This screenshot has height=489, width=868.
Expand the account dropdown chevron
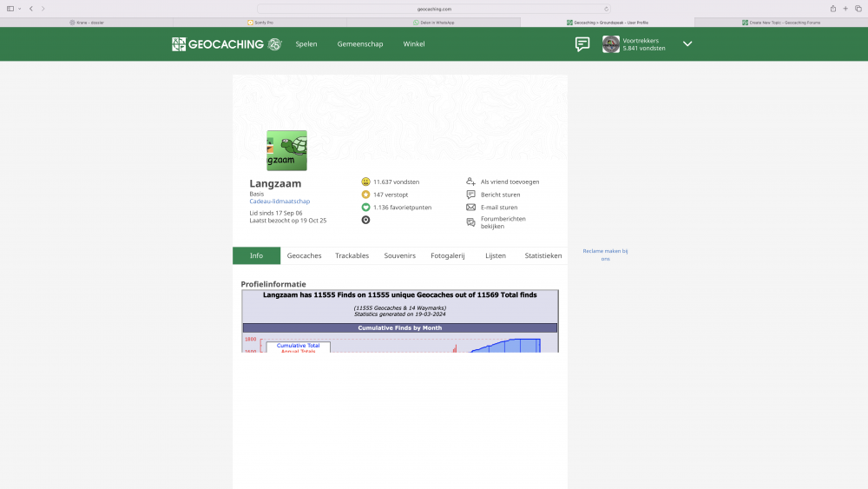[x=687, y=43]
